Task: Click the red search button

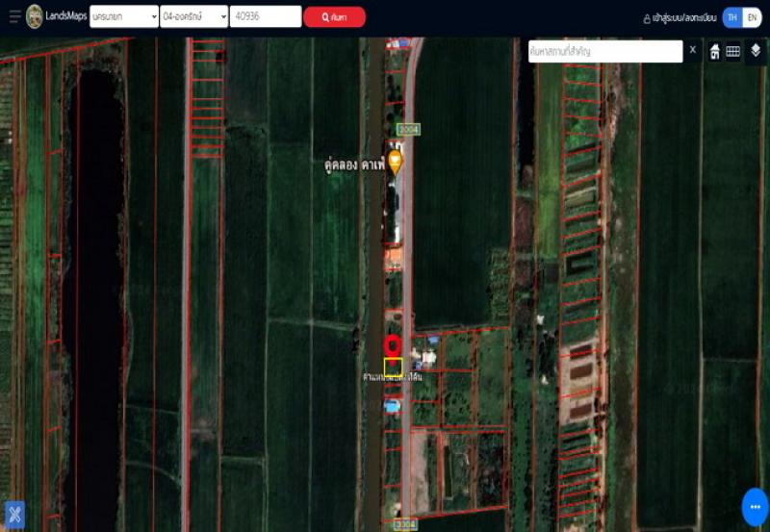Action: tap(334, 17)
